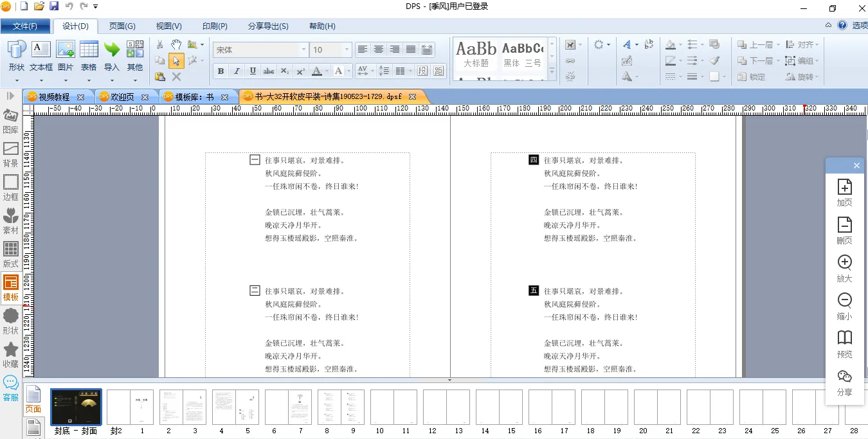The height and width of the screenshot is (439, 868).
Task: Select the pointer arrow selection tool
Action: tap(176, 61)
